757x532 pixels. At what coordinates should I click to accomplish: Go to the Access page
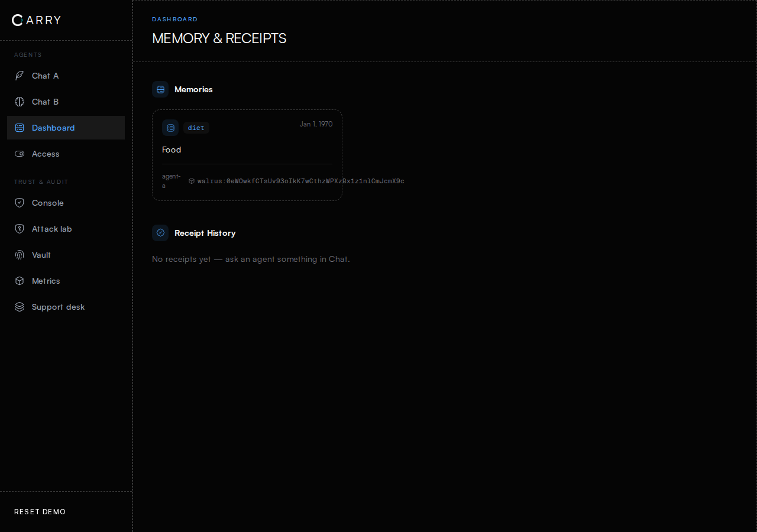(x=66, y=154)
